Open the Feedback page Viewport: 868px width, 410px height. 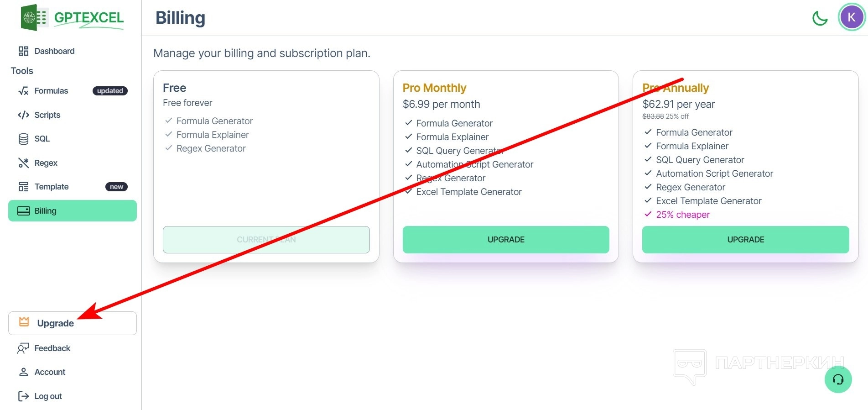[52, 348]
